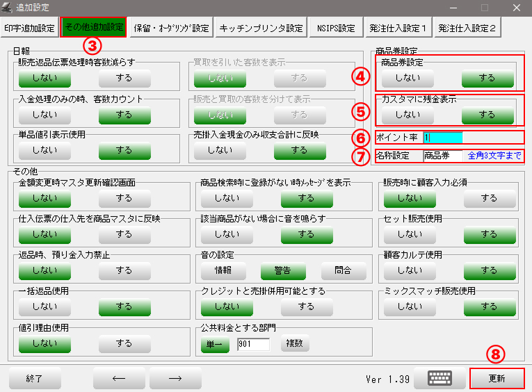Enable 販売時に顧客入力必須 with する
This screenshot has height=392, width=532.
point(490,198)
